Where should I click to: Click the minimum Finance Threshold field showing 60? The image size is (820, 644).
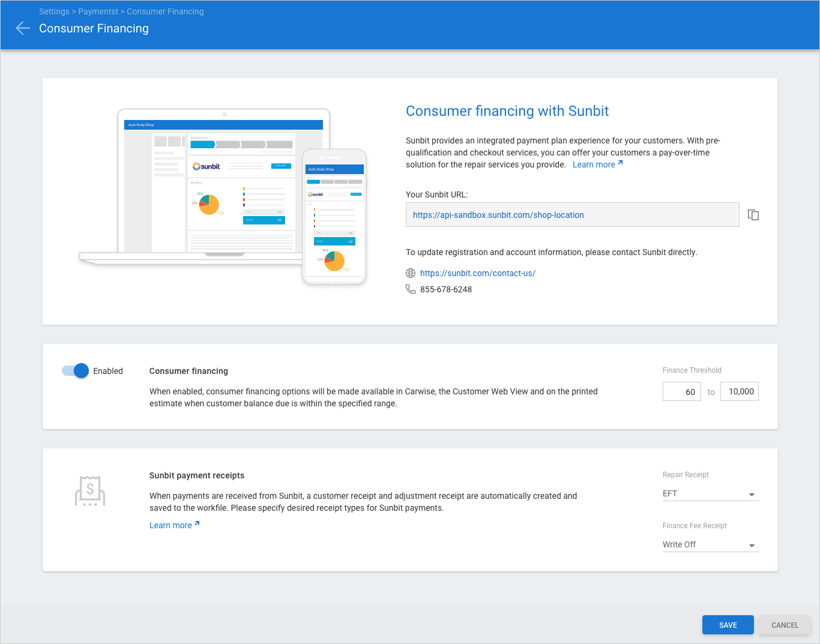[x=682, y=391]
